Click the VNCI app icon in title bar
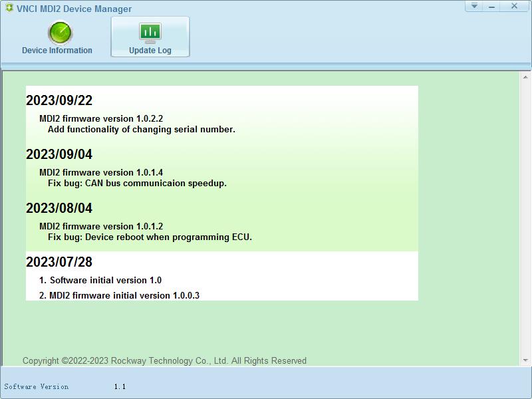This screenshot has width=532, height=399. click(9, 8)
